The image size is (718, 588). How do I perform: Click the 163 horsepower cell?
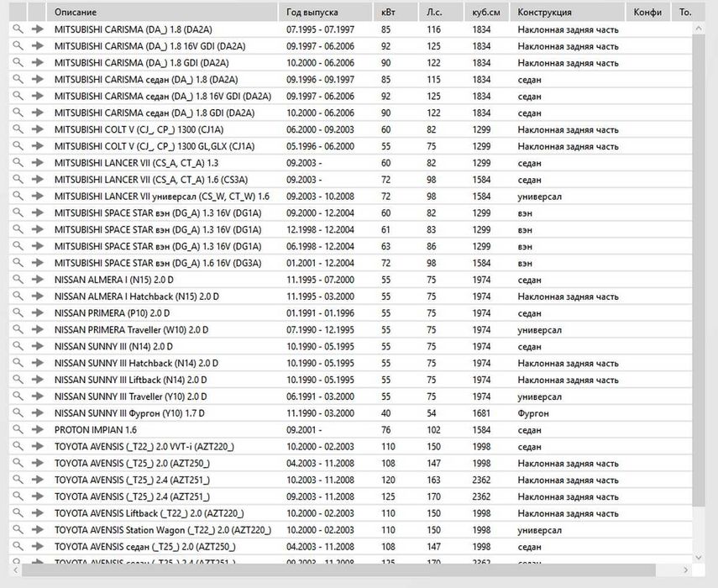(x=433, y=480)
